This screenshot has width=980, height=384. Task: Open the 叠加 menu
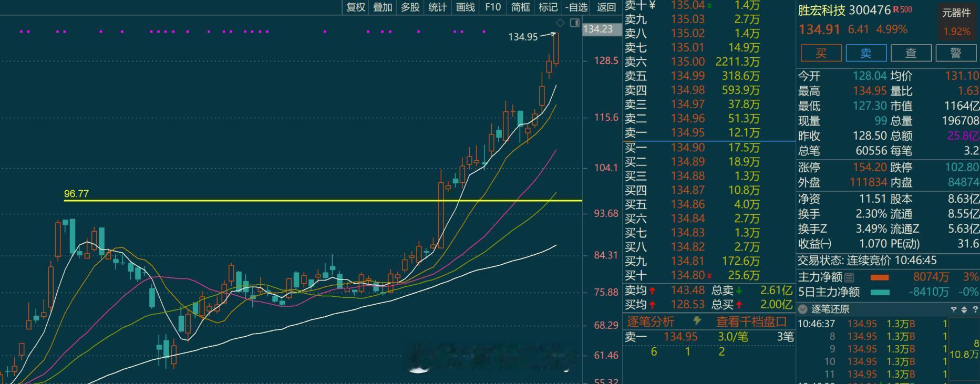tap(383, 7)
